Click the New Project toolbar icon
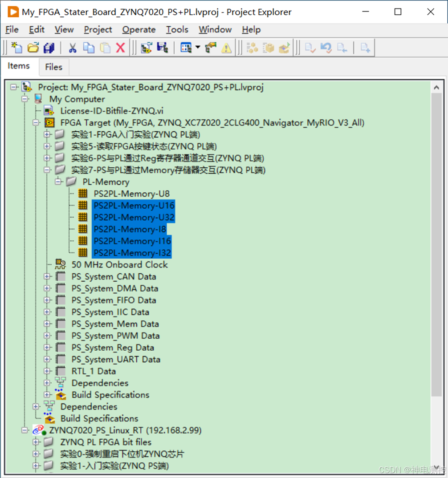The width and height of the screenshot is (448, 478). 17,48
